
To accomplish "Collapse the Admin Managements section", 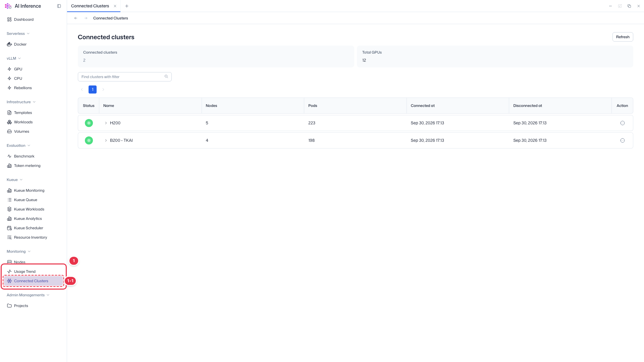I will pyautogui.click(x=28, y=295).
